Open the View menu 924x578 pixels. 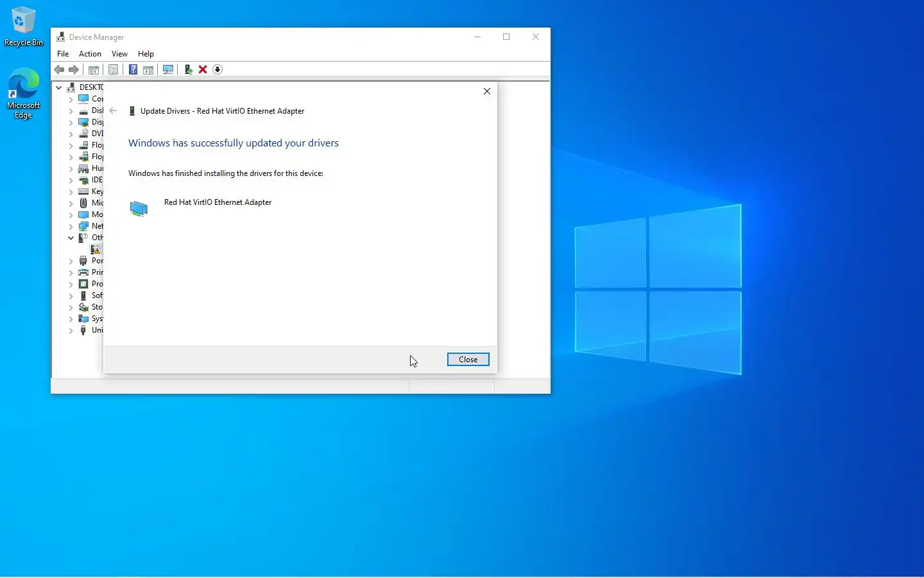[x=119, y=54]
